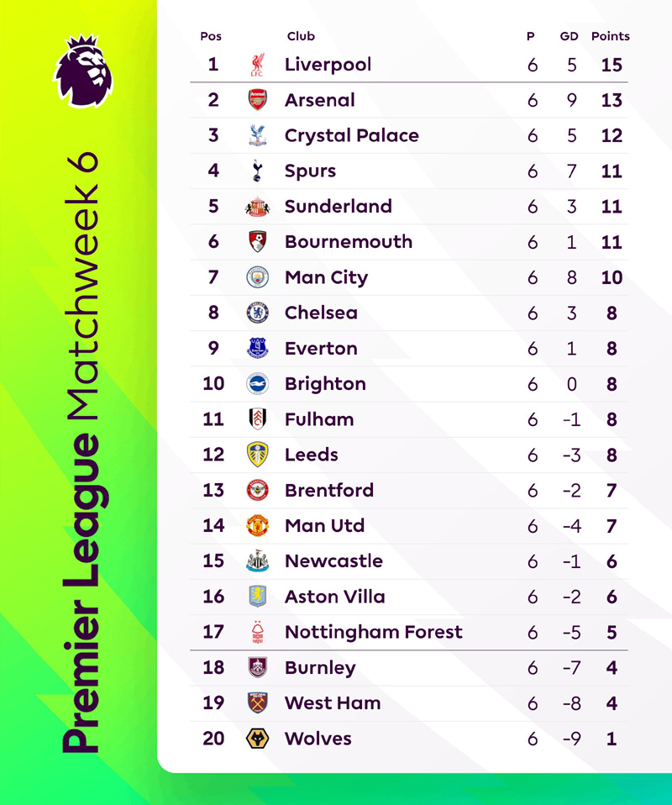This screenshot has height=805, width=672.
Task: Click the Club column header
Action: 301,36
